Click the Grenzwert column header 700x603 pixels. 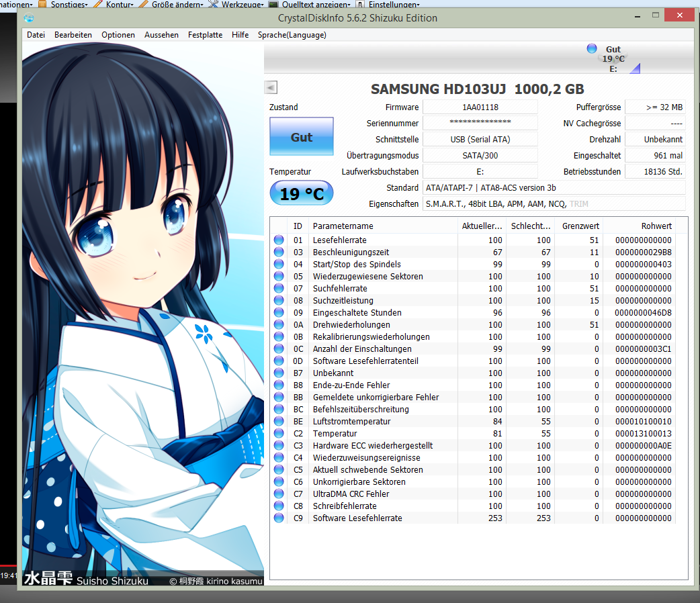tap(579, 226)
